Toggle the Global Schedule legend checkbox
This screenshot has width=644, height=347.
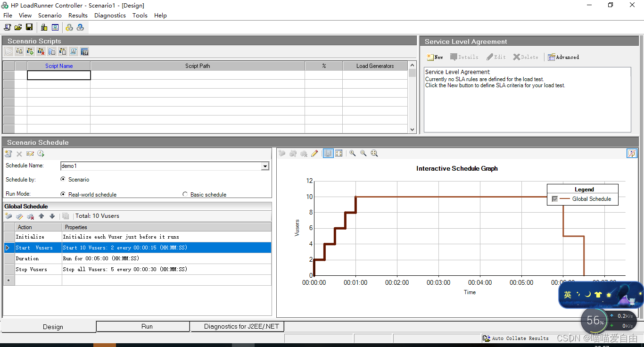click(555, 199)
